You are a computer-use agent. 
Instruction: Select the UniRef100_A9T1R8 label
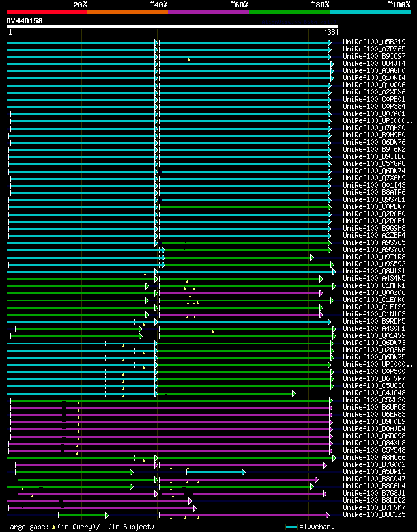(374, 257)
